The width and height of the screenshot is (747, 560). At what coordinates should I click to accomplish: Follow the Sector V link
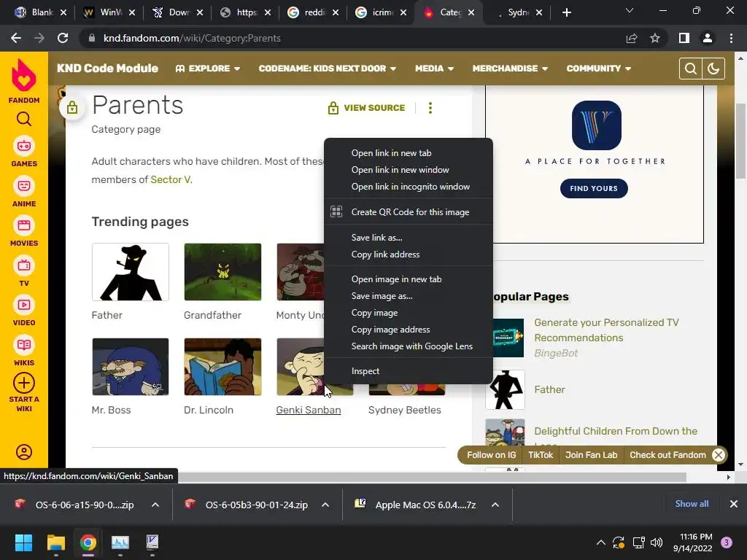coord(171,179)
